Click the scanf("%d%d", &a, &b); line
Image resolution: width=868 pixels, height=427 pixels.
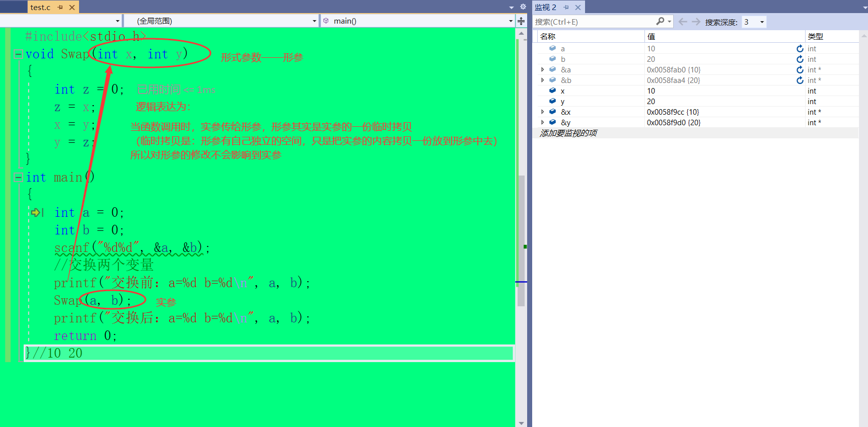(x=132, y=247)
